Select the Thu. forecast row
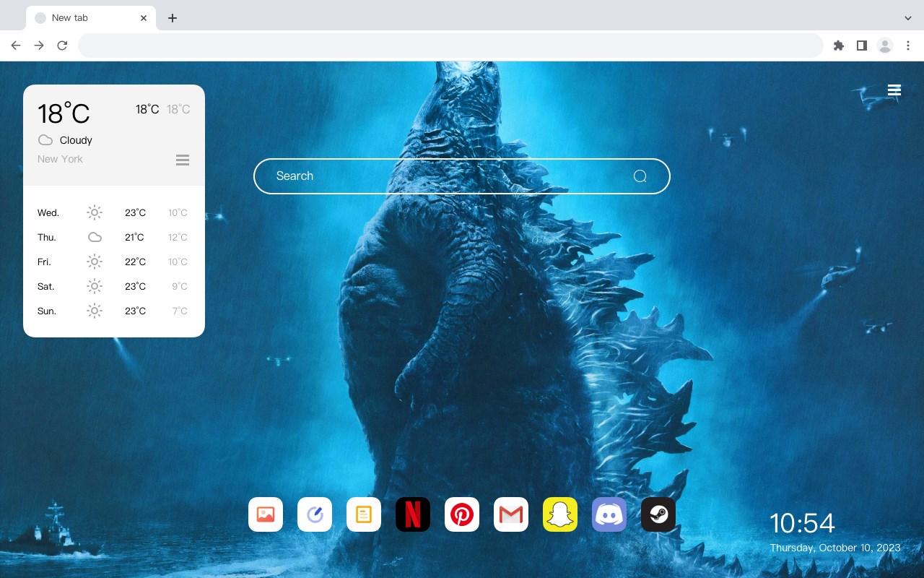The height and width of the screenshot is (578, 924). click(114, 237)
